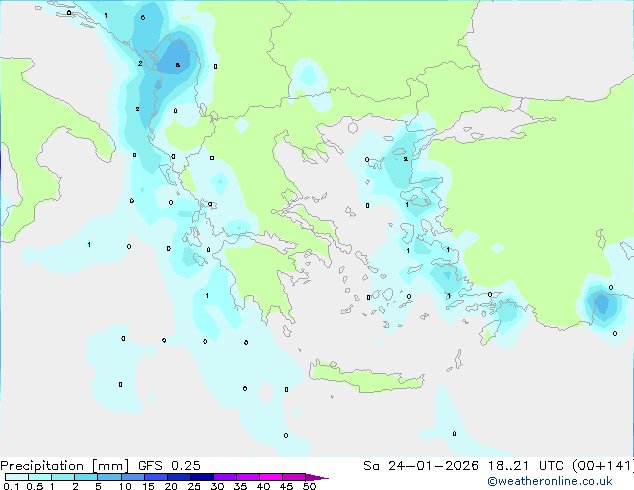Select the legend label '10'

tap(125, 486)
